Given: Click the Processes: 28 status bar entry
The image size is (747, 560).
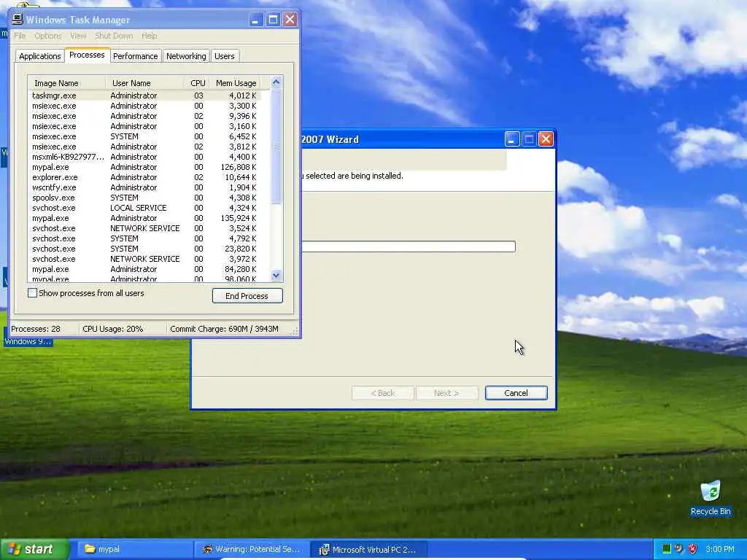Looking at the screenshot, I should click(x=43, y=329).
